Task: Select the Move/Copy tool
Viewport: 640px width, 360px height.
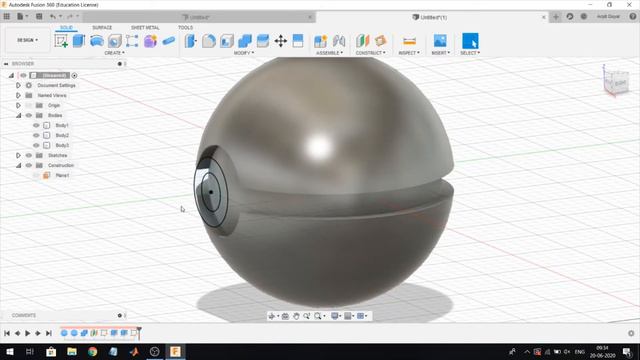Action: coord(280,41)
